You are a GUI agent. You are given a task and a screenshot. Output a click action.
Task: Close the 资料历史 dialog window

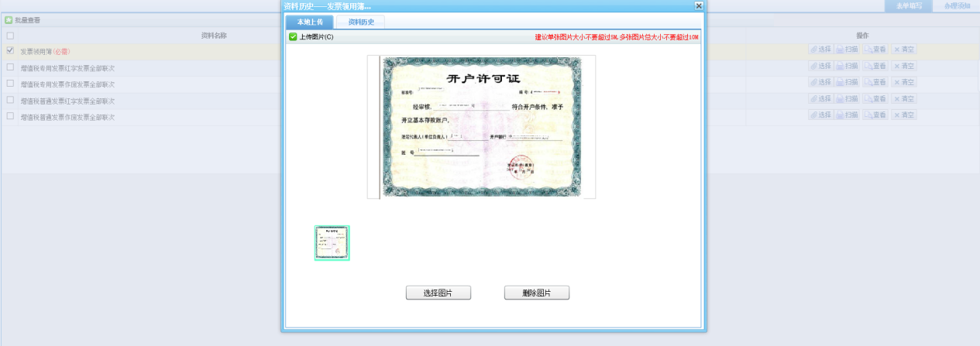tap(699, 5)
